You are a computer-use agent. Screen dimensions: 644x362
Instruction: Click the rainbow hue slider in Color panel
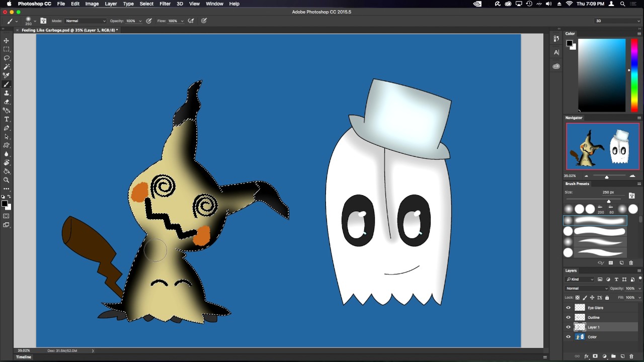coord(634,75)
